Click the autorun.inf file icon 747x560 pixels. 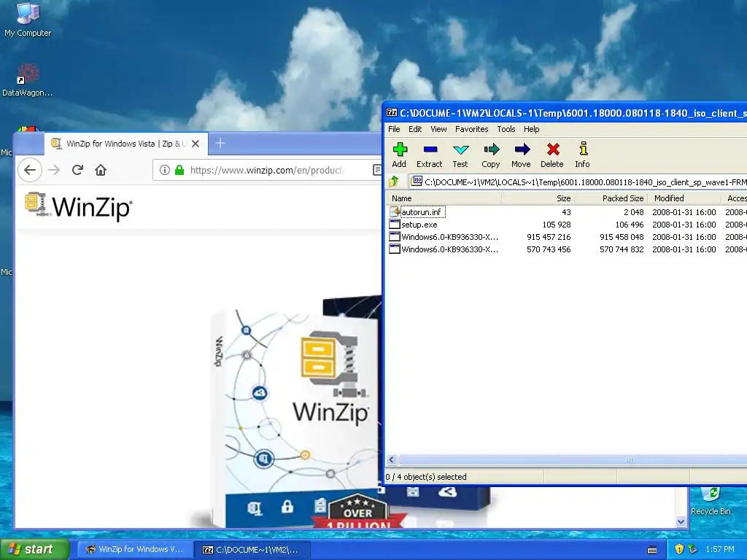(x=395, y=212)
